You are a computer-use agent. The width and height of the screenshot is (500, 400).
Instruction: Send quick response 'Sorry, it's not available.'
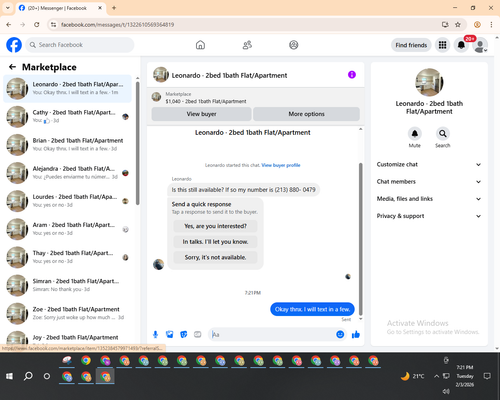tap(215, 257)
